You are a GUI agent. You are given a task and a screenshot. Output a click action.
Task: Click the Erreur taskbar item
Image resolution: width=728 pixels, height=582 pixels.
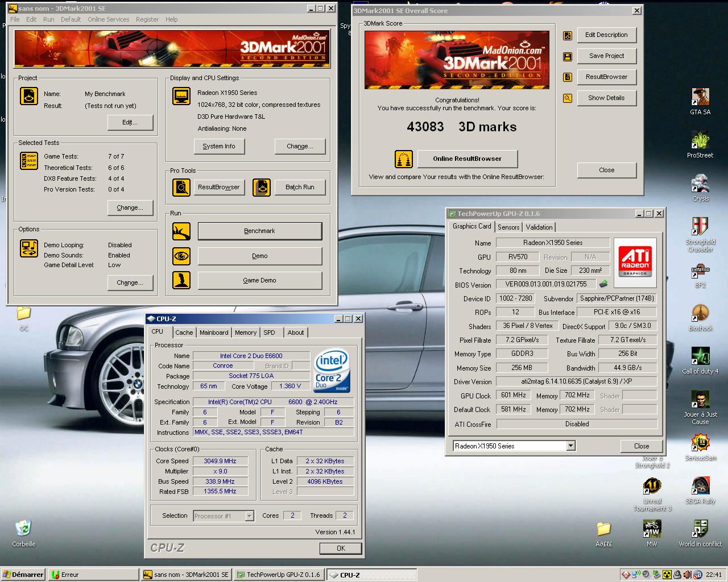pyautogui.click(x=93, y=575)
